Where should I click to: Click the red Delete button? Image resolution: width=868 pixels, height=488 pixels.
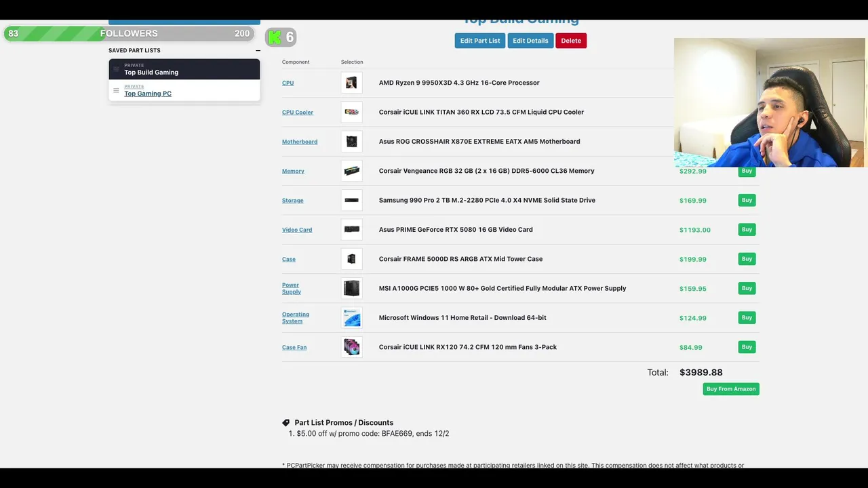(x=571, y=41)
